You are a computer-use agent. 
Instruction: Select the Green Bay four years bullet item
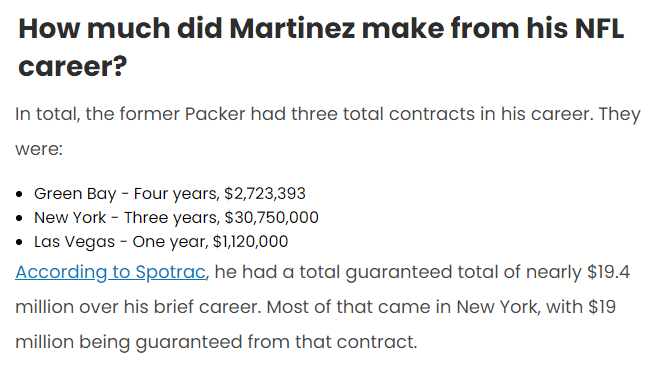point(169,194)
